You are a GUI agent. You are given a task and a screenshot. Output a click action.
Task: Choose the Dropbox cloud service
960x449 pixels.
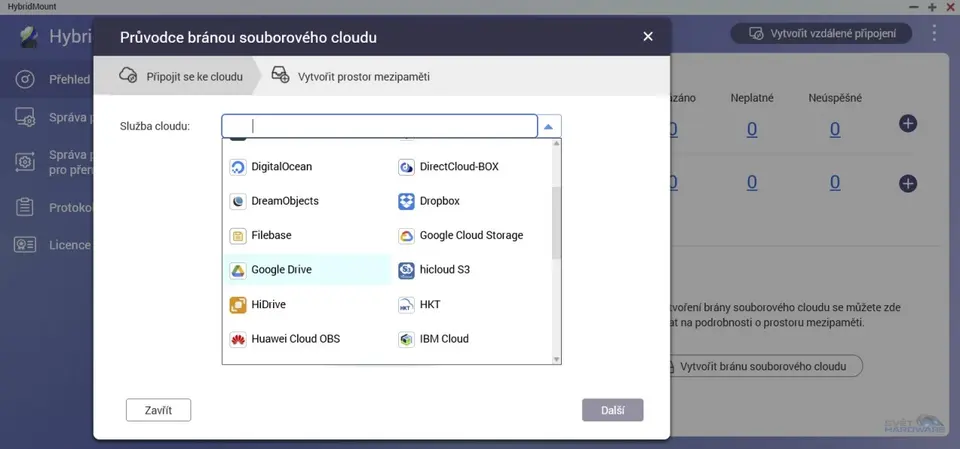click(x=438, y=201)
